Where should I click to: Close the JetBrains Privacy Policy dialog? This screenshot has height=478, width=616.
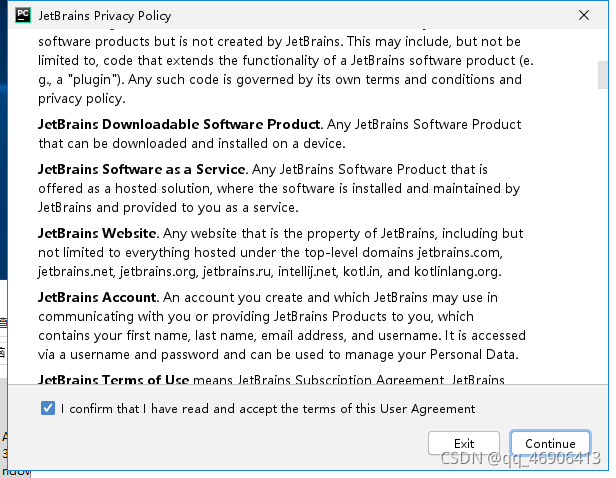coord(584,15)
